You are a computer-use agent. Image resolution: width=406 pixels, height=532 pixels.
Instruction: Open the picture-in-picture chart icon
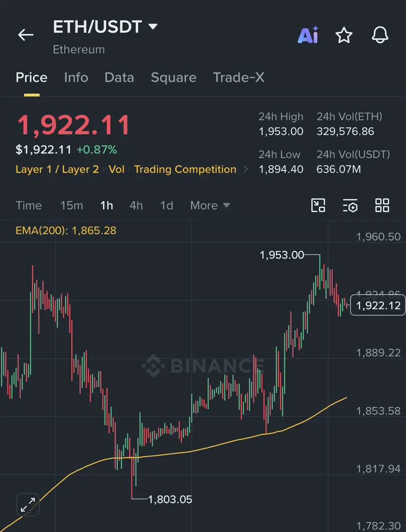point(318,205)
